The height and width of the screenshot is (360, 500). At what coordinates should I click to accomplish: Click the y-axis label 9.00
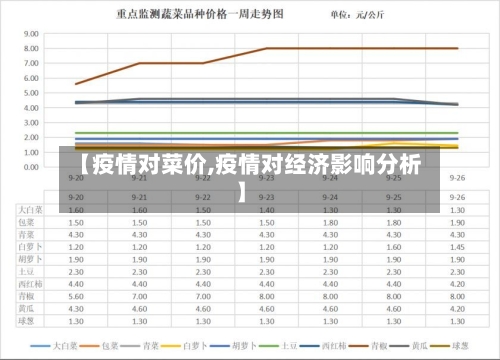click(31, 34)
